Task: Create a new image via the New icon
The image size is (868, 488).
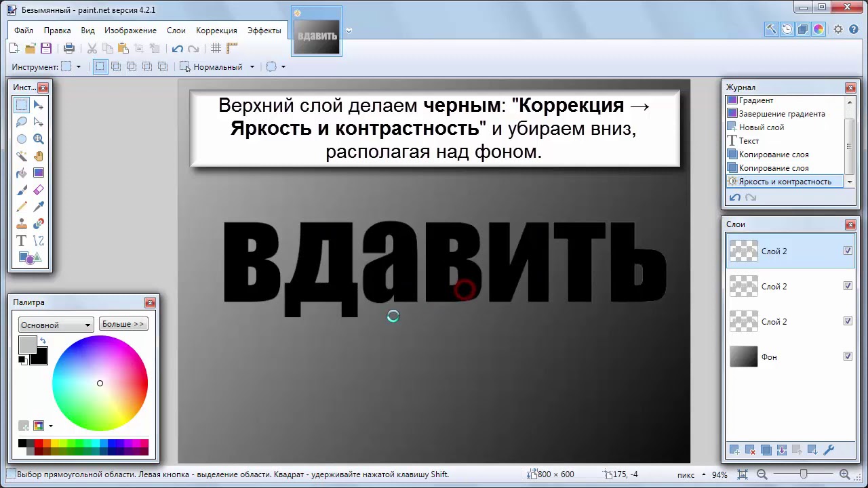Action: (14, 48)
